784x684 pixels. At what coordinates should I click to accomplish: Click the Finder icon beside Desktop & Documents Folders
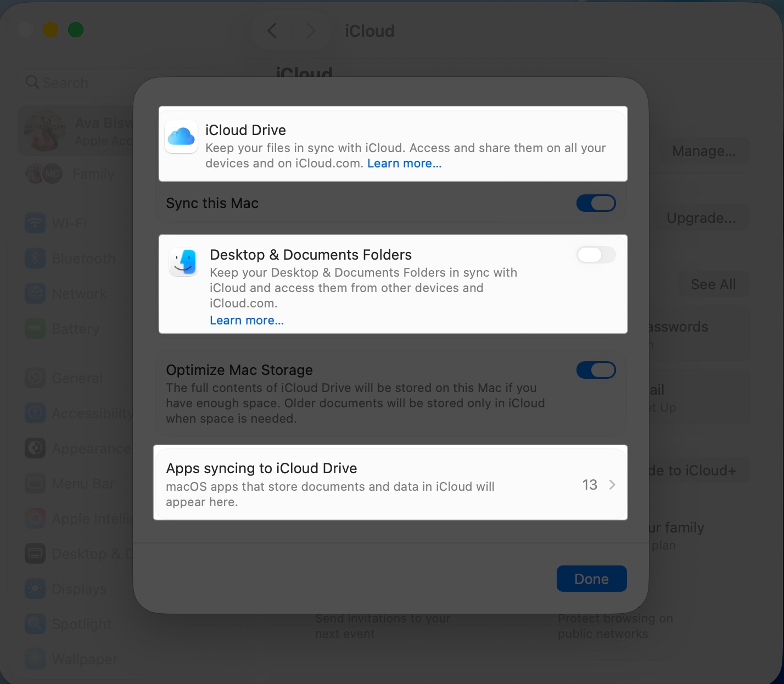[x=183, y=262]
